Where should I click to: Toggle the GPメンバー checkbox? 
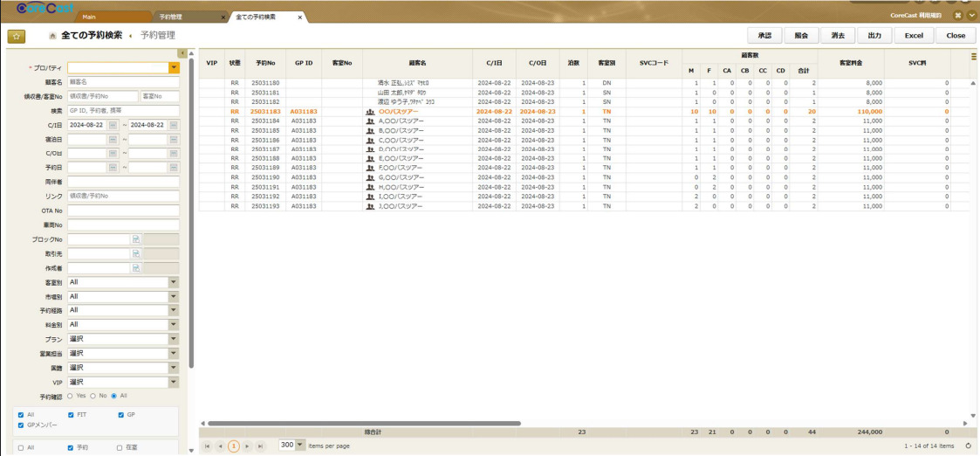click(21, 425)
